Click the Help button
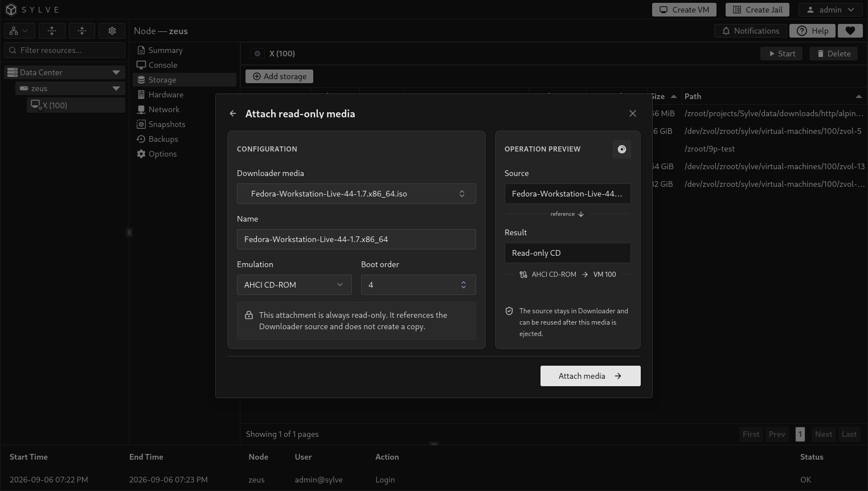Screen dimensions: 868x491 click(812, 31)
